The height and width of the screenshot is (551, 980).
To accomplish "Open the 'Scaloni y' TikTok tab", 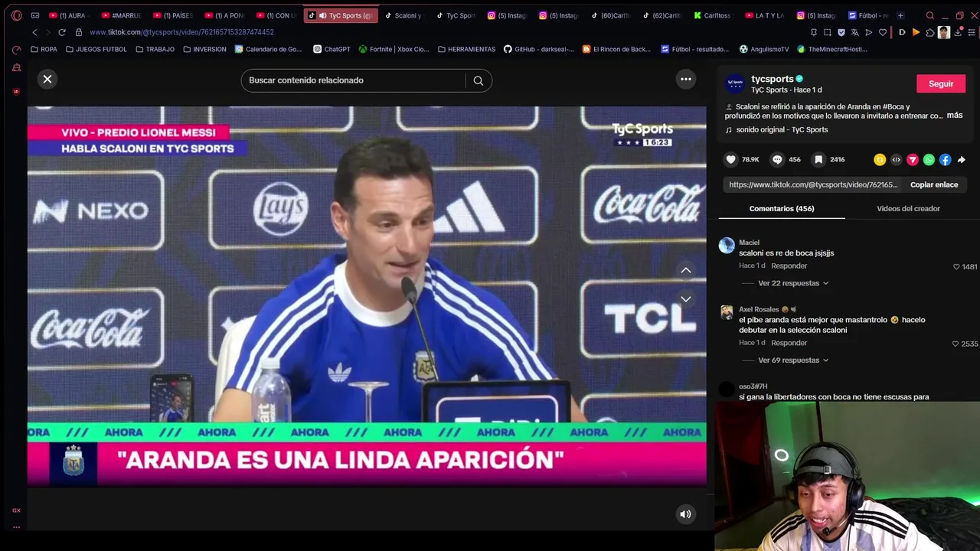I will click(403, 15).
